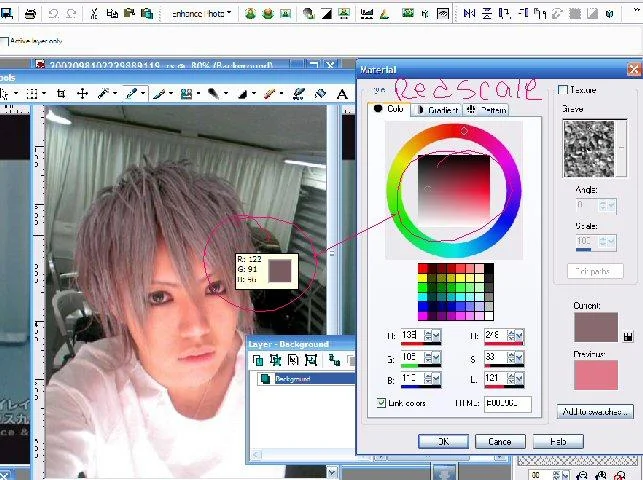Click the OK button
The height and width of the screenshot is (480, 643).
point(443,441)
